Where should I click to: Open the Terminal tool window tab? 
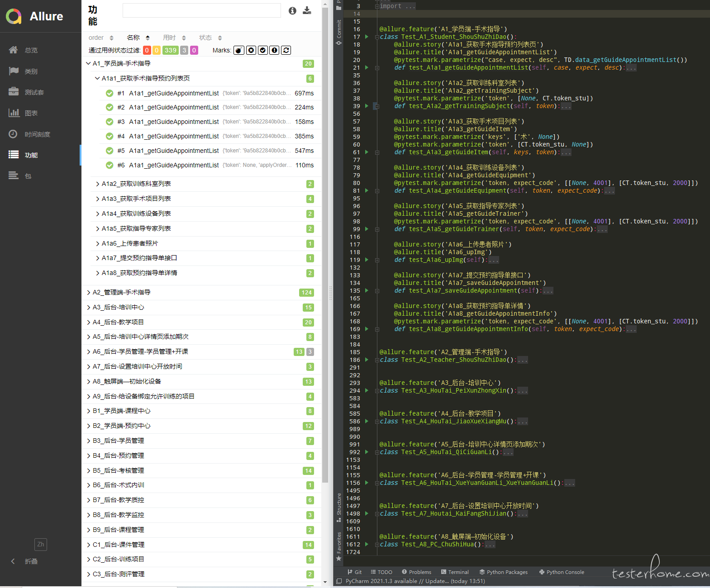[455, 572]
